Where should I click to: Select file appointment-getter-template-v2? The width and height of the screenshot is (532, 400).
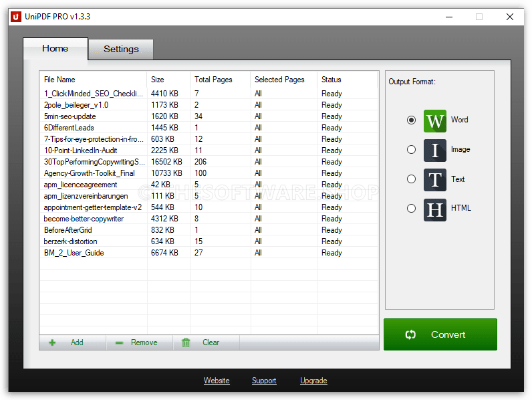[x=93, y=207]
